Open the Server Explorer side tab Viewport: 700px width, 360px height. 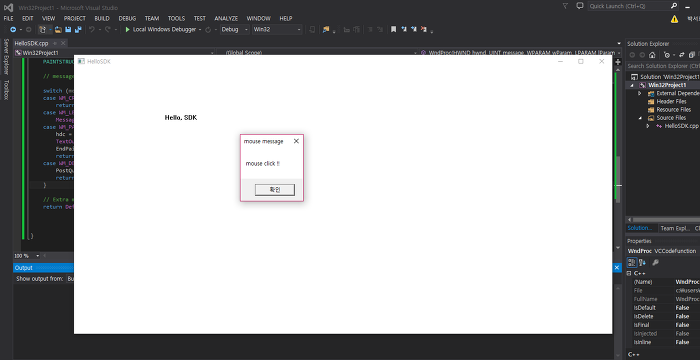tap(6, 56)
